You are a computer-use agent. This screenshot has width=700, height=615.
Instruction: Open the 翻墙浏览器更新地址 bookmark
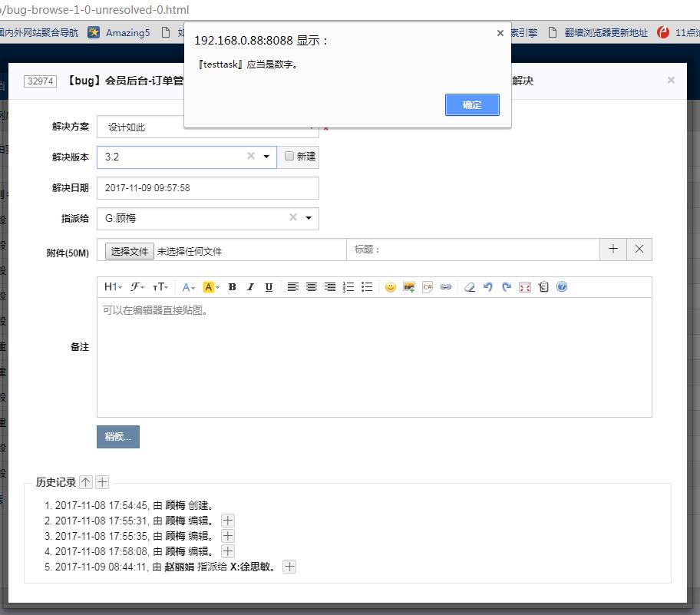[598, 32]
